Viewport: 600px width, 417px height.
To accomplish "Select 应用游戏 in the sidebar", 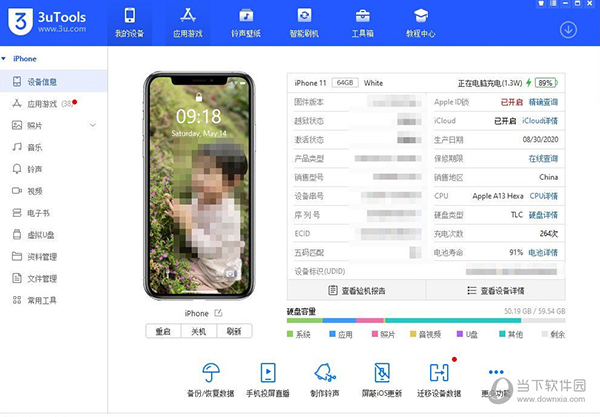I will point(54,103).
